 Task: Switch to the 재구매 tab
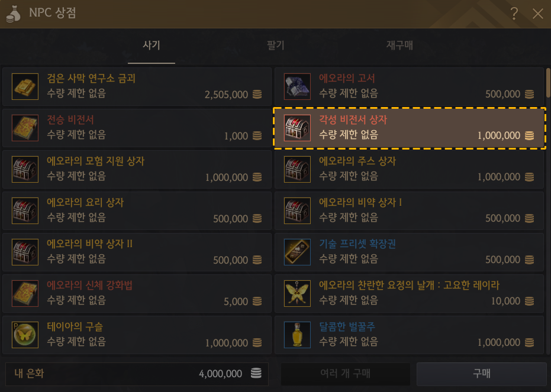(x=399, y=46)
